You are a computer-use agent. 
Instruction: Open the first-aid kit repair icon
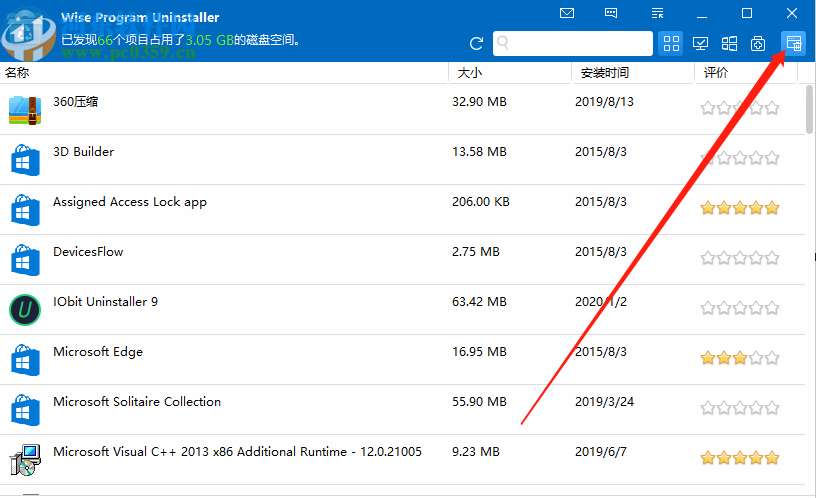point(758,43)
